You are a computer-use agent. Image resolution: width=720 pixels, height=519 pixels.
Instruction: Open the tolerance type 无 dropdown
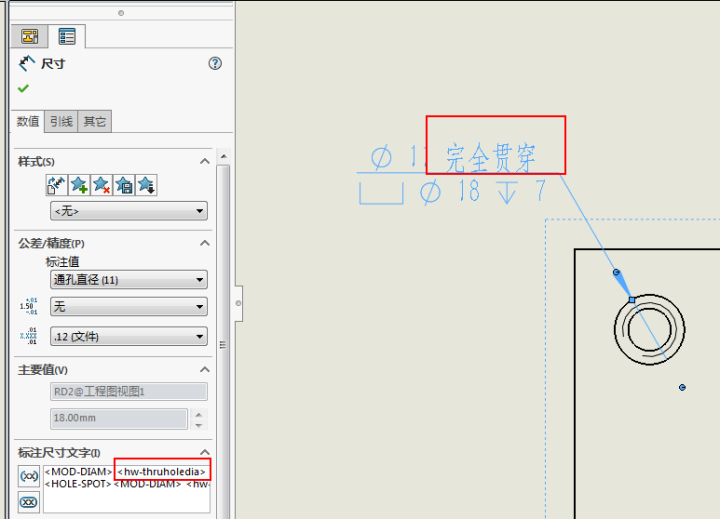point(129,306)
